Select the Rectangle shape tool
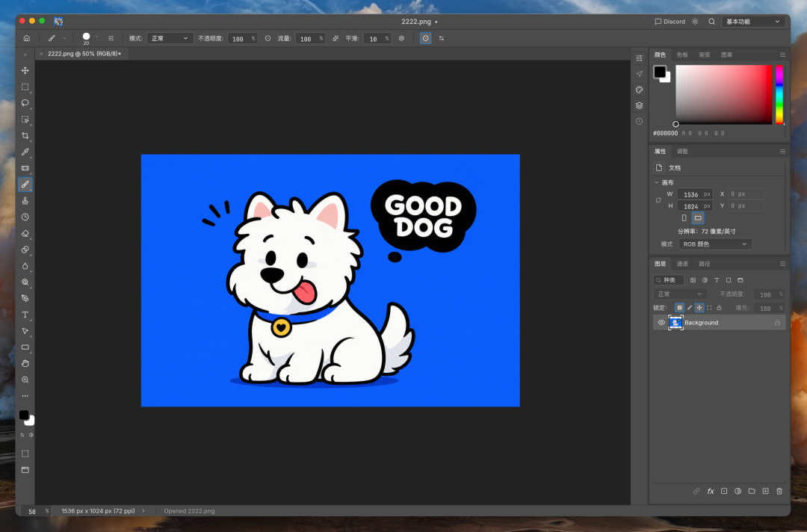Image resolution: width=807 pixels, height=532 pixels. point(25,347)
